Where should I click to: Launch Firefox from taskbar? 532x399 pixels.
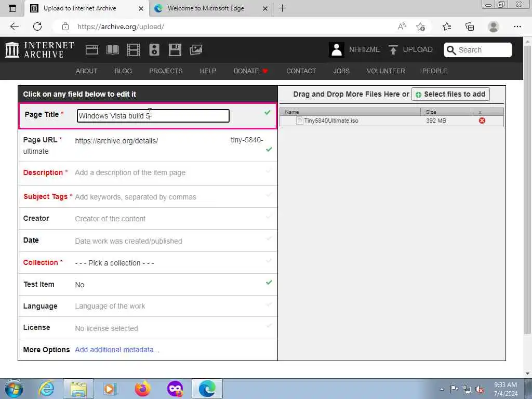(142, 389)
